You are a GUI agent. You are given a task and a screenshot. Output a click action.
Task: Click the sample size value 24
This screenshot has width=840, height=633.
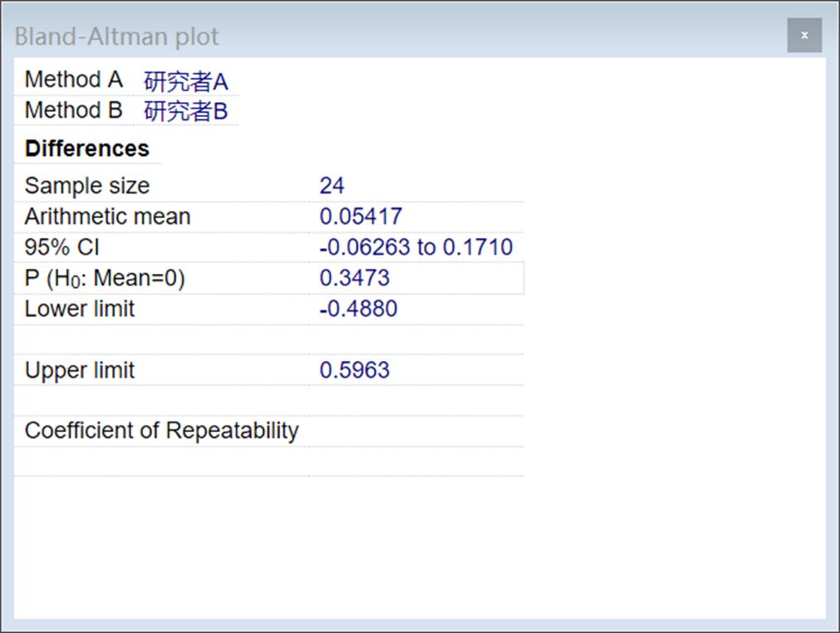coord(332,186)
